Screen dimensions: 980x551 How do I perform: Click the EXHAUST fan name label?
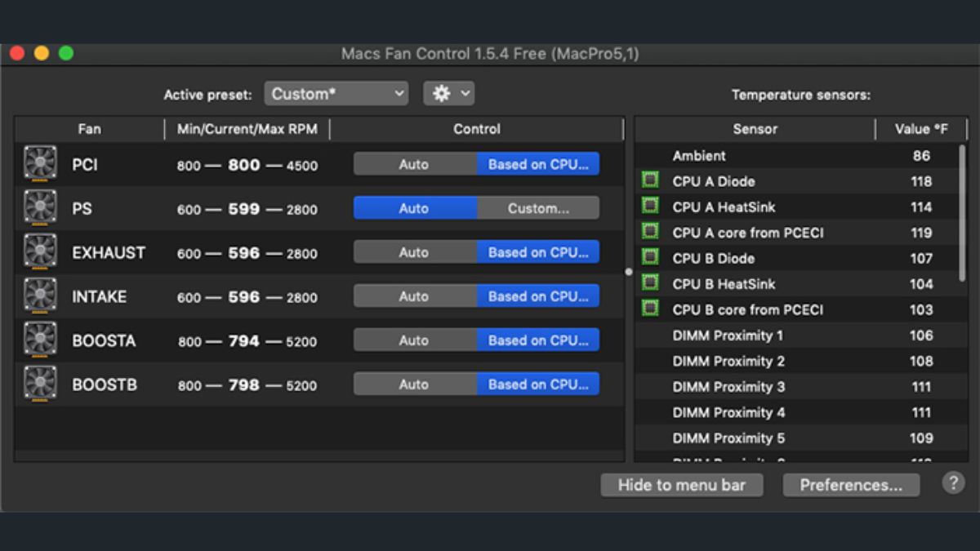pos(109,253)
